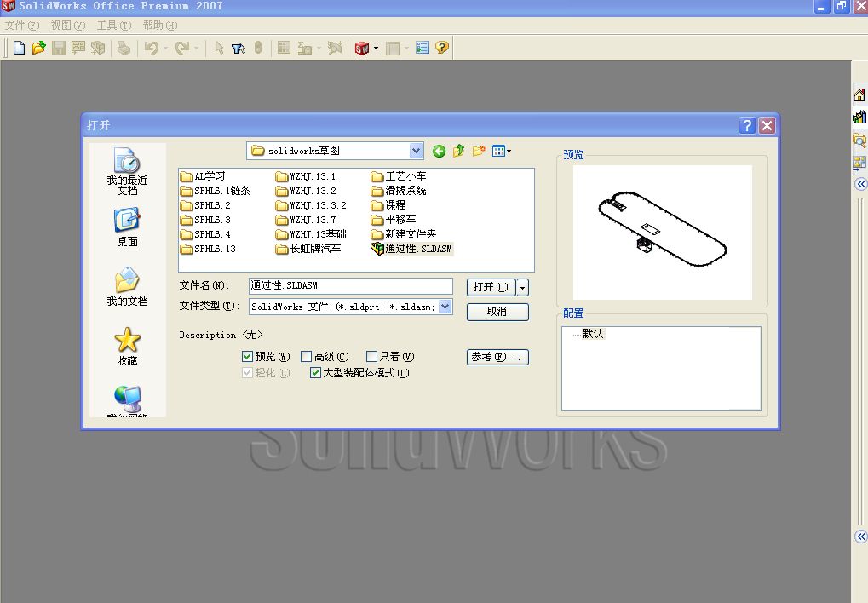Select the SPHL6.4 folder

205,235
